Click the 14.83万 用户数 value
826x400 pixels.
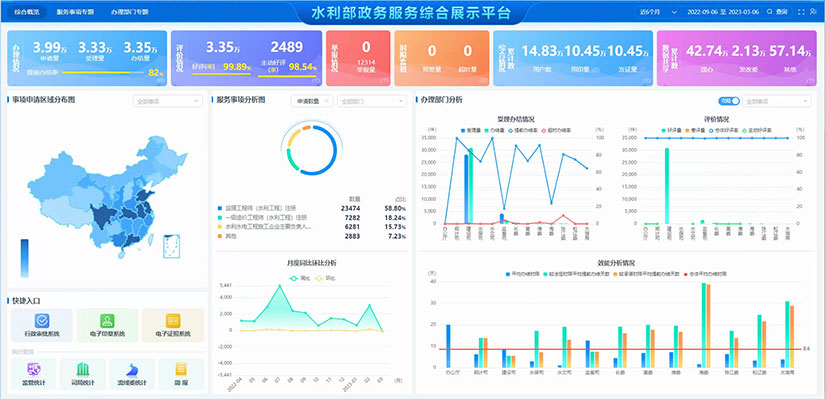tap(542, 51)
